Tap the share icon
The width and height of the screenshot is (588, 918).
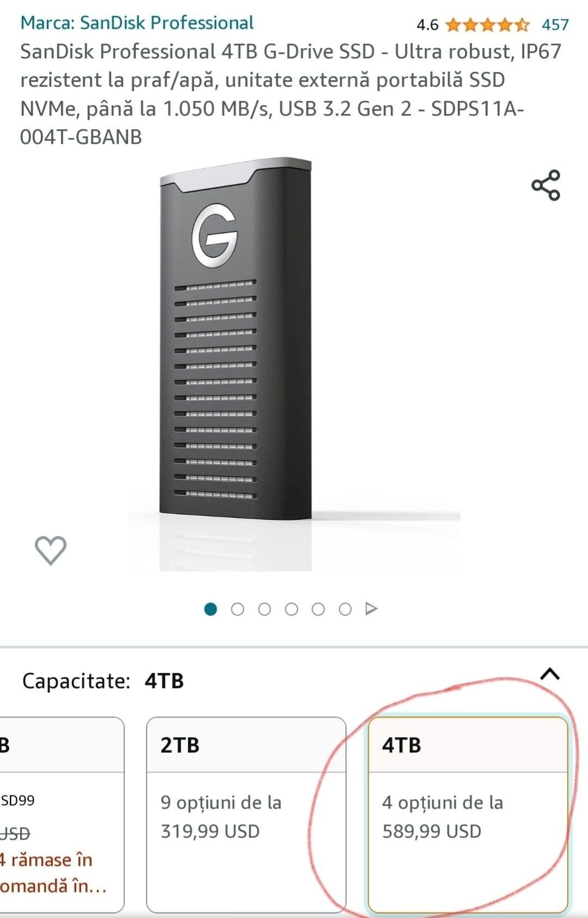pyautogui.click(x=546, y=185)
